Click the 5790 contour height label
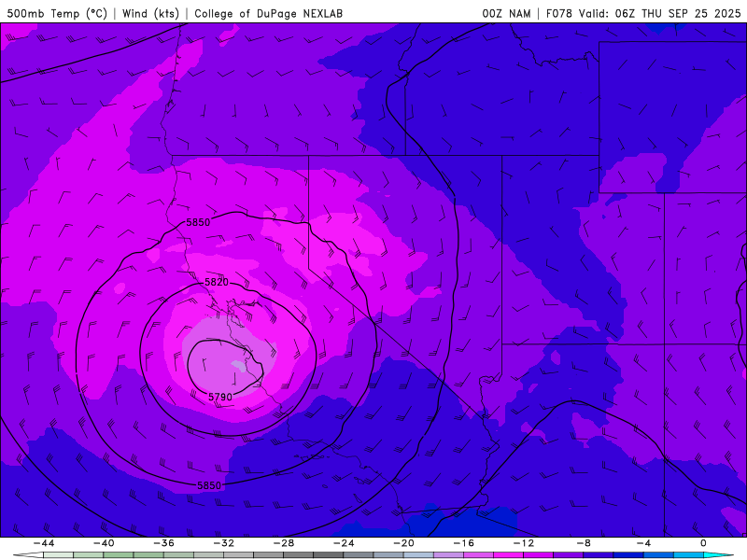 tap(220, 397)
